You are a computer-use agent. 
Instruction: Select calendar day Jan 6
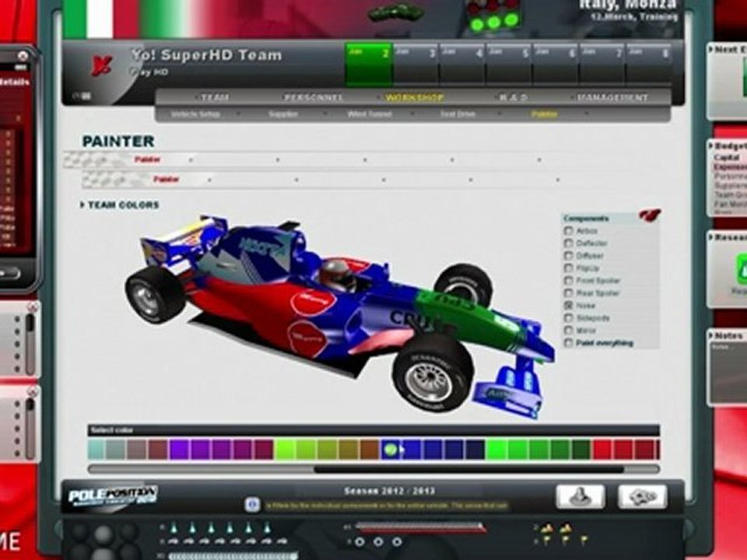coord(555,65)
